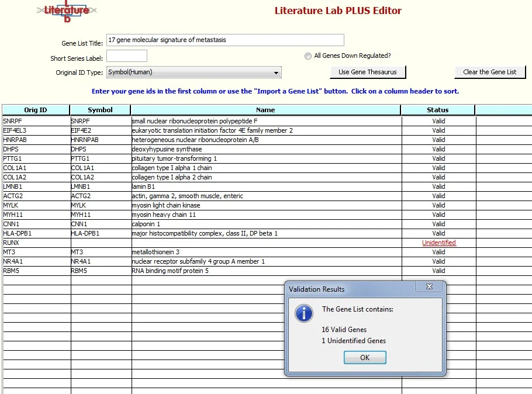Screen dimensions: 532x394
Task: Sort by the Symbol column header
Action: 100,110
